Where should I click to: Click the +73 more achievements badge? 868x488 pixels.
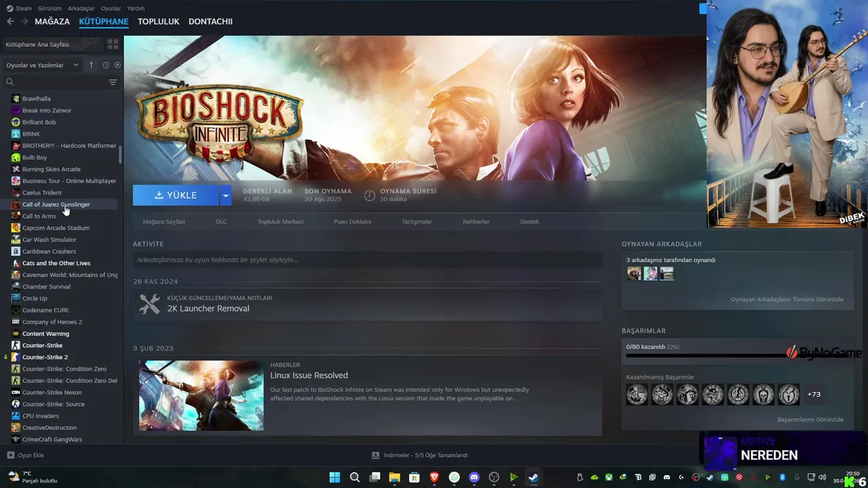tap(814, 394)
